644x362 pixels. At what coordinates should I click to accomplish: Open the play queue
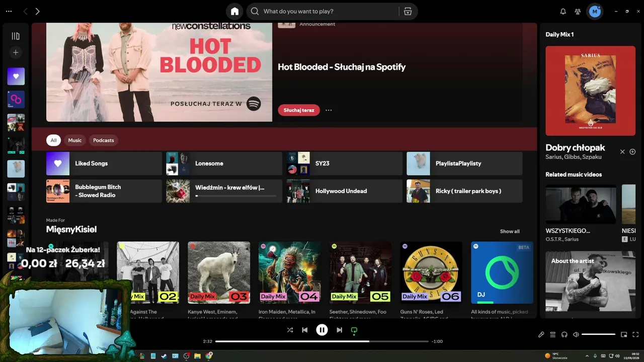point(553,334)
